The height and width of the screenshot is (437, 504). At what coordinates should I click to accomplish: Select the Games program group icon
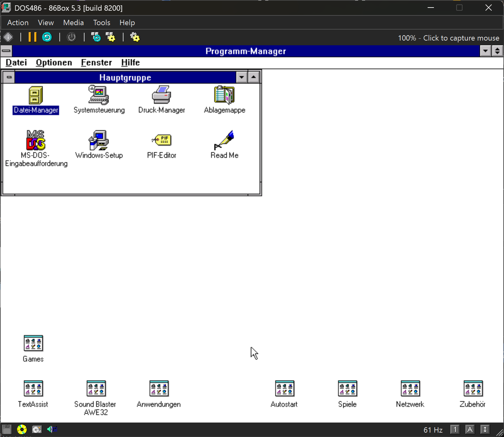click(33, 343)
